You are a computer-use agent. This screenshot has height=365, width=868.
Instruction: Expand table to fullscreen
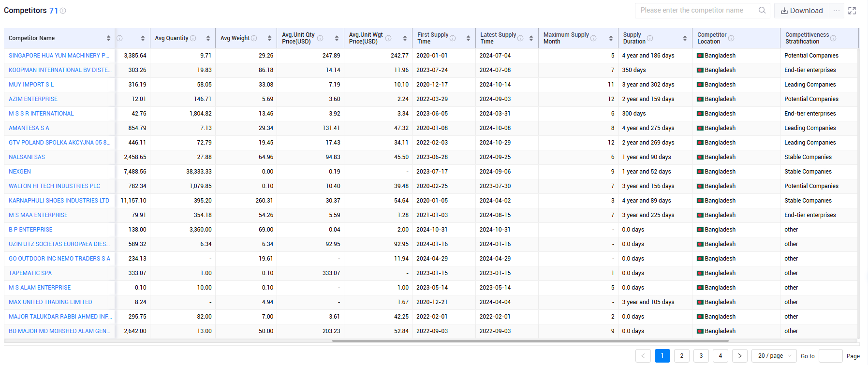(x=852, y=11)
